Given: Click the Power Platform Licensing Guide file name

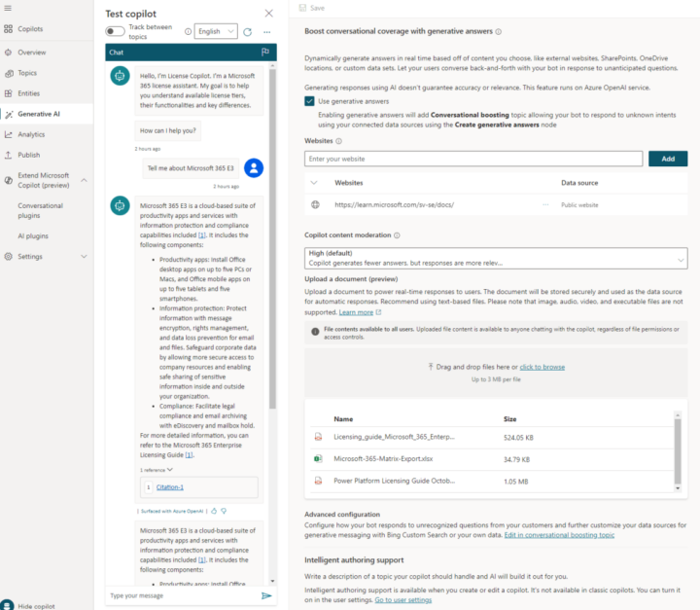Looking at the screenshot, I should [x=394, y=481].
